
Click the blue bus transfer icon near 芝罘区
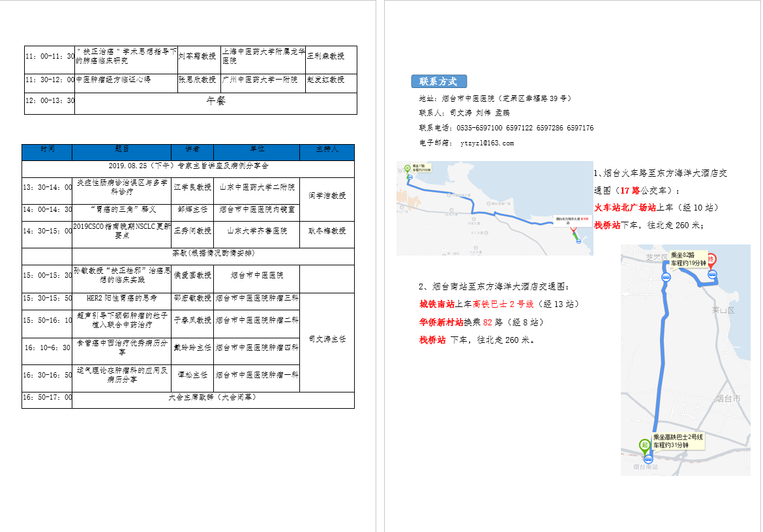pos(666,276)
